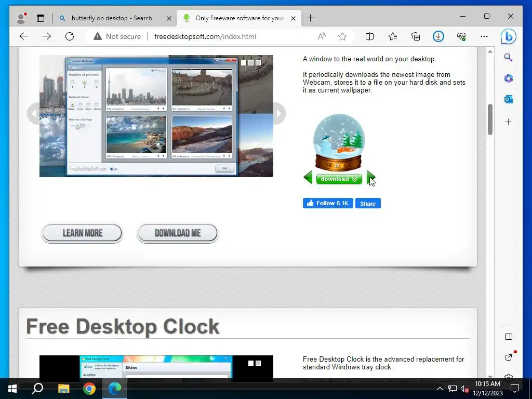Open the Favorites list
Viewport: 532px width, 399px height.
[393, 36]
